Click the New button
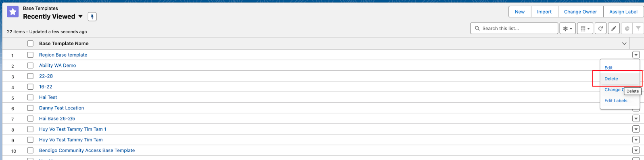This screenshot has width=644, height=160. [520, 12]
